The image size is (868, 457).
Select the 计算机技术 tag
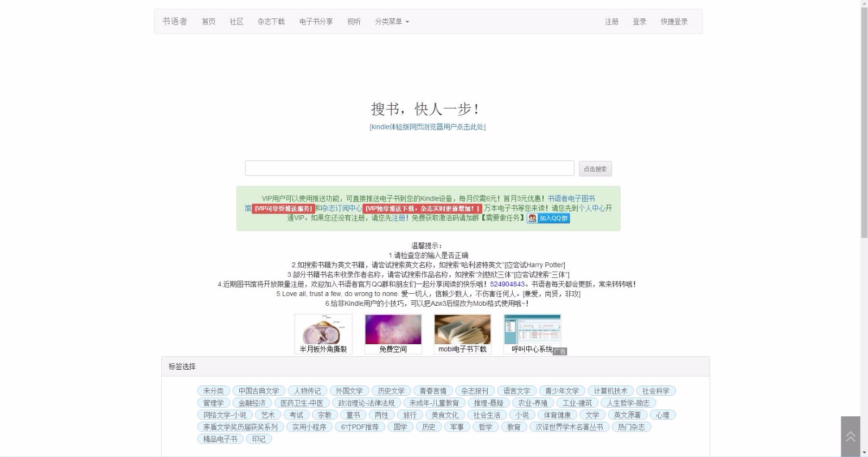coord(610,391)
